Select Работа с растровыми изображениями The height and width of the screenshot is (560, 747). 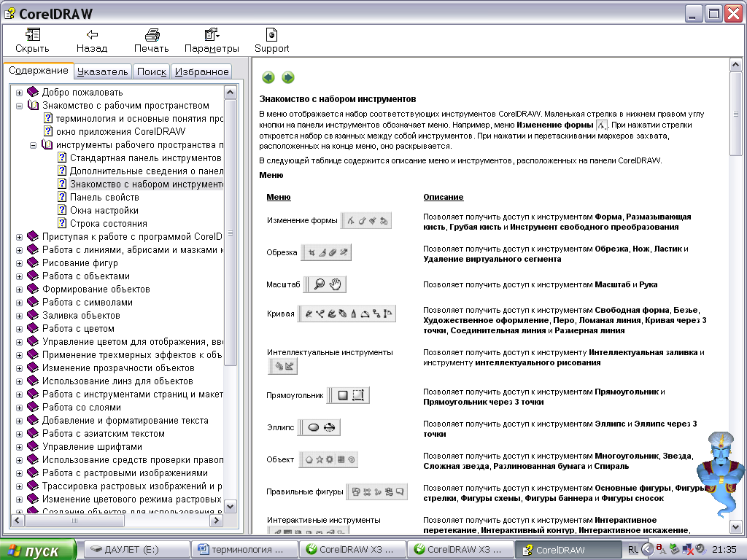(x=125, y=472)
